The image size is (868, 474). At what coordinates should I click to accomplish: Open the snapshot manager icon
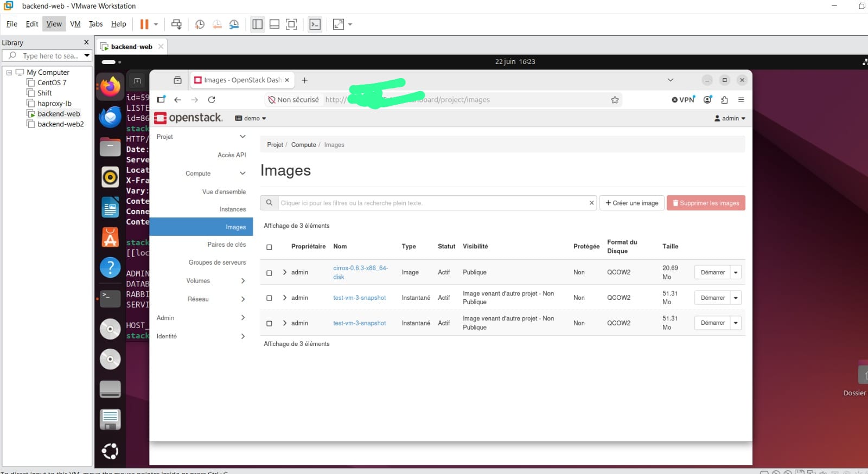[x=234, y=24]
